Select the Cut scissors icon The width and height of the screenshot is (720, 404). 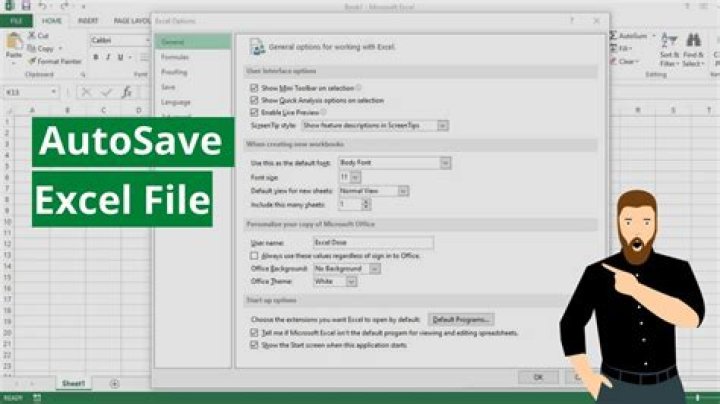[32, 35]
